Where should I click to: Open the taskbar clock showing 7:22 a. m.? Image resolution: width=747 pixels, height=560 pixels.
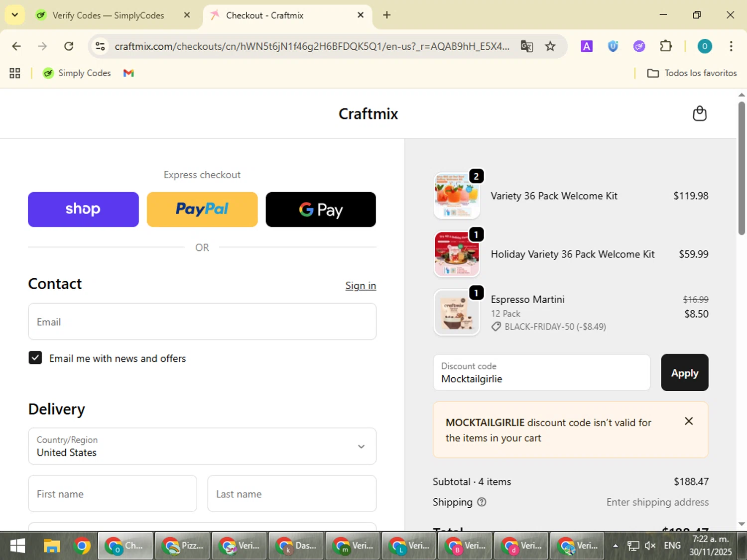pos(711,546)
